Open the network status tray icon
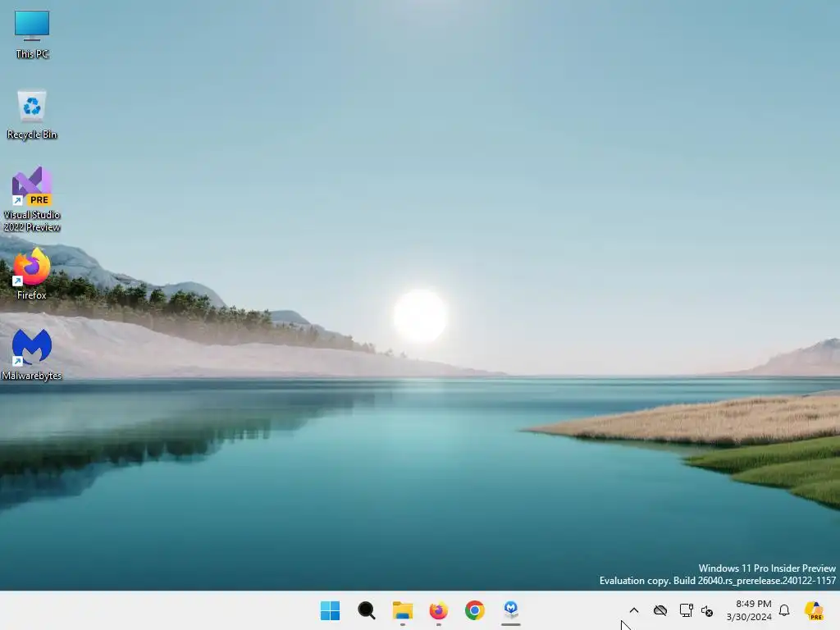The image size is (840, 630). point(687,610)
